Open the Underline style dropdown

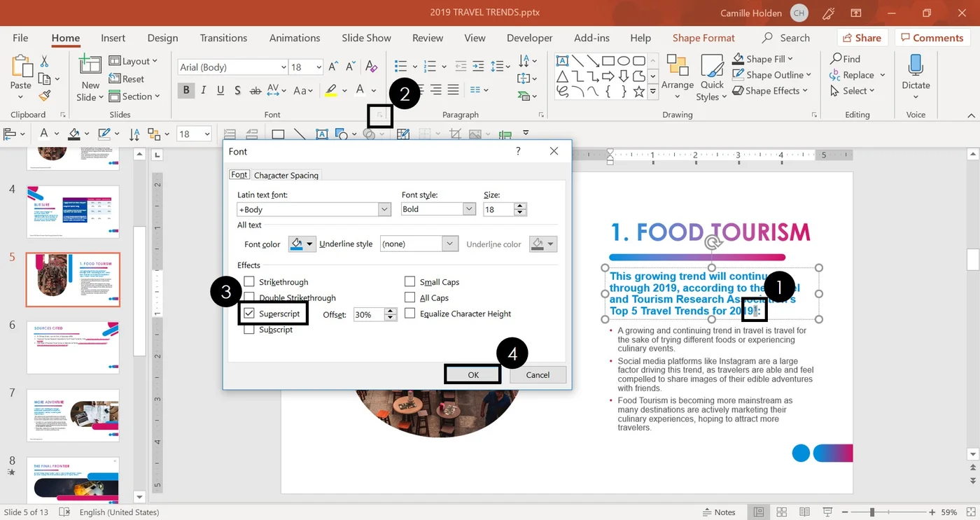point(450,244)
